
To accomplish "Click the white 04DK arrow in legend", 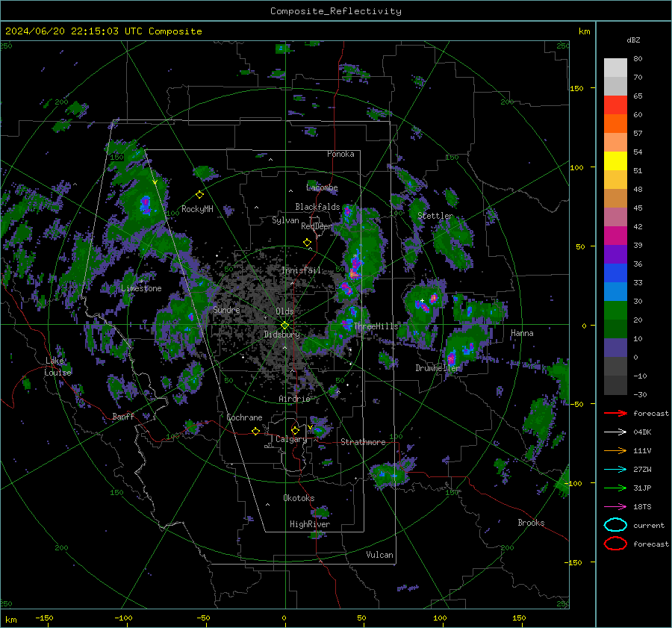I will point(615,432).
